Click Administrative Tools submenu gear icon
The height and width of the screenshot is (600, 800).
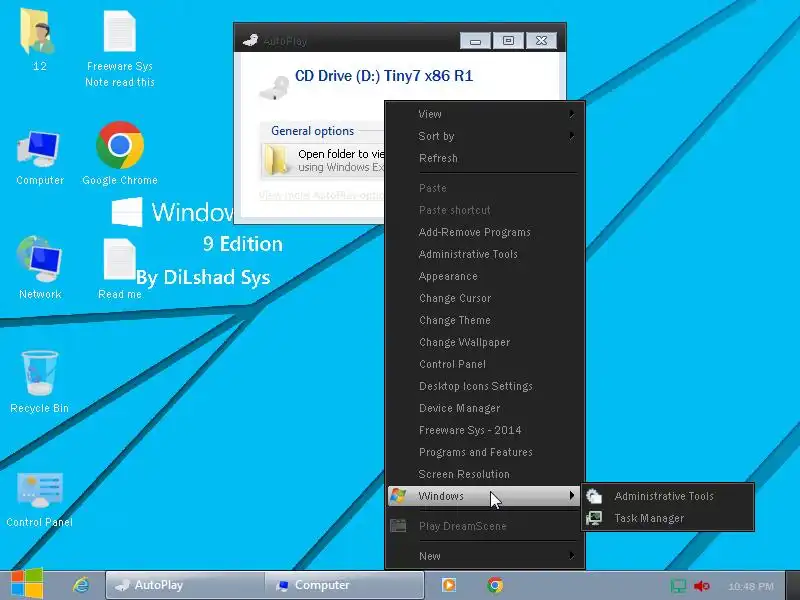594,495
